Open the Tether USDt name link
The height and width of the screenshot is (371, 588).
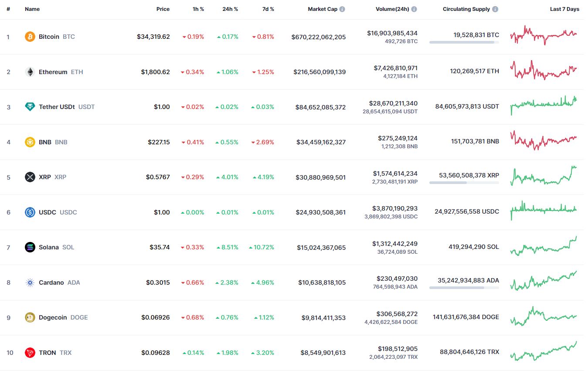tap(67, 107)
